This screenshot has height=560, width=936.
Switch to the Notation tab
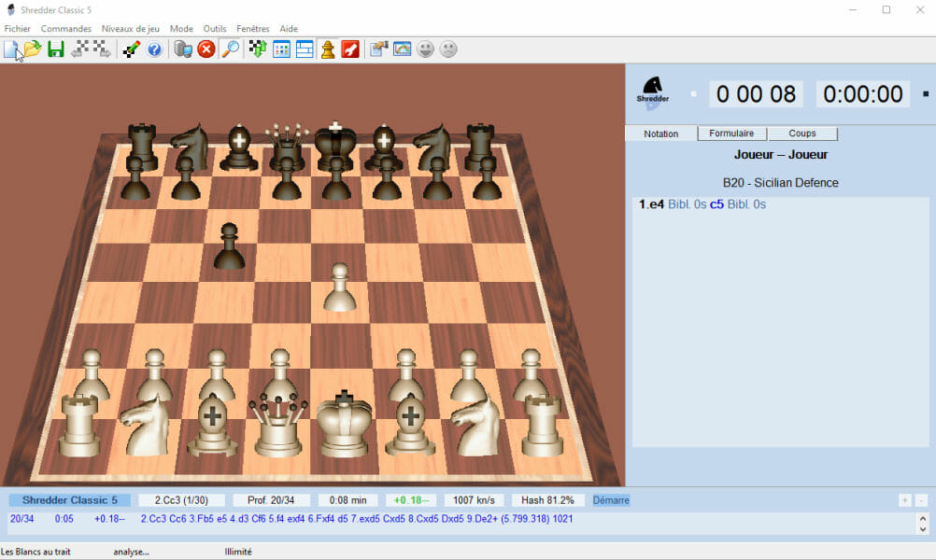click(660, 133)
